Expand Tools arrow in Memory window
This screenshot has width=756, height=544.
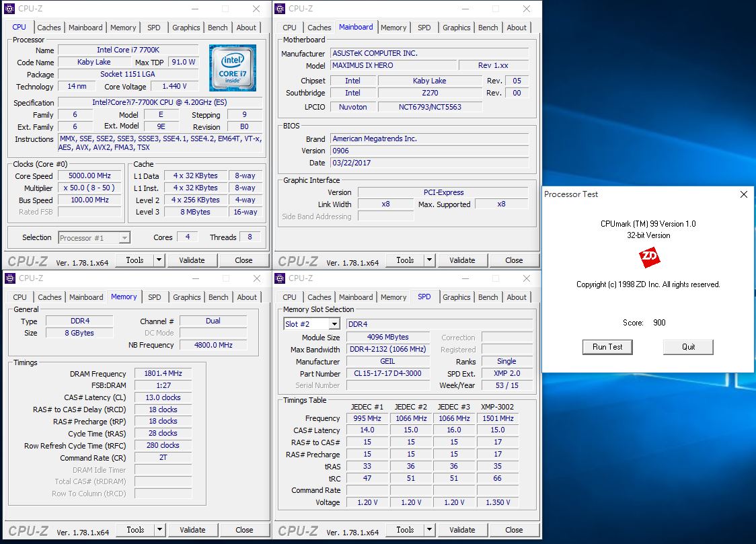coord(159,530)
